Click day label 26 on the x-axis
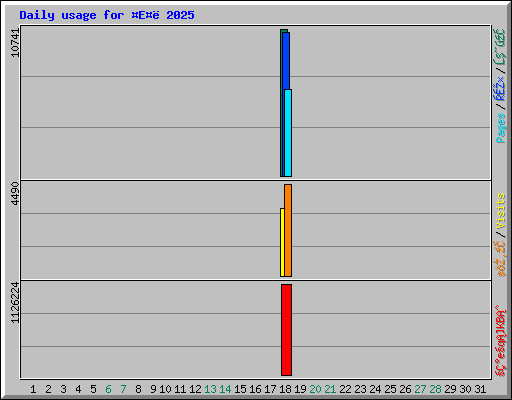 pyautogui.click(x=405, y=389)
